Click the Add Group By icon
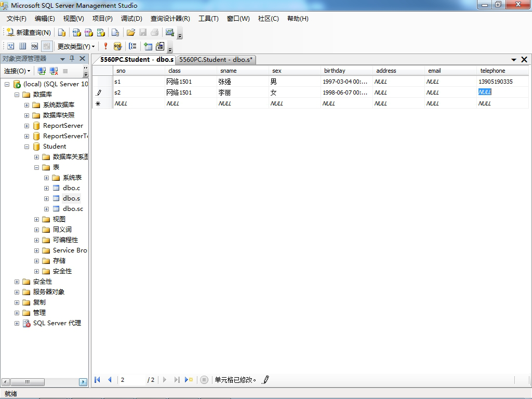 pos(132,46)
